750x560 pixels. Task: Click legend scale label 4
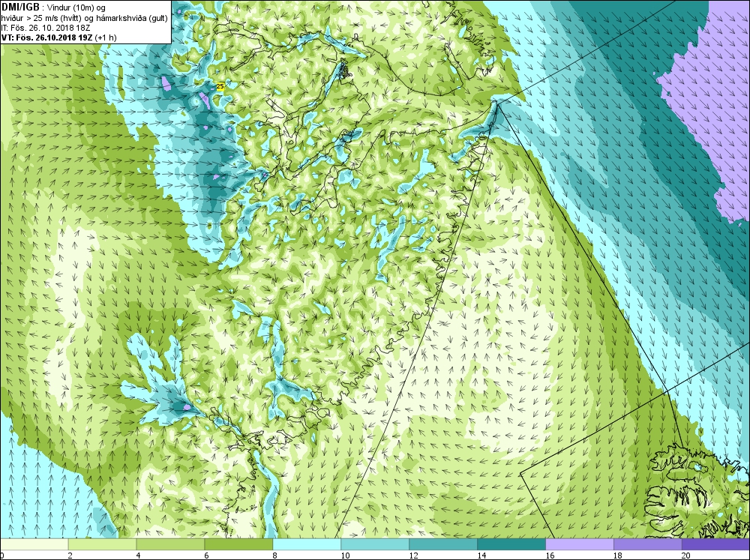click(139, 556)
